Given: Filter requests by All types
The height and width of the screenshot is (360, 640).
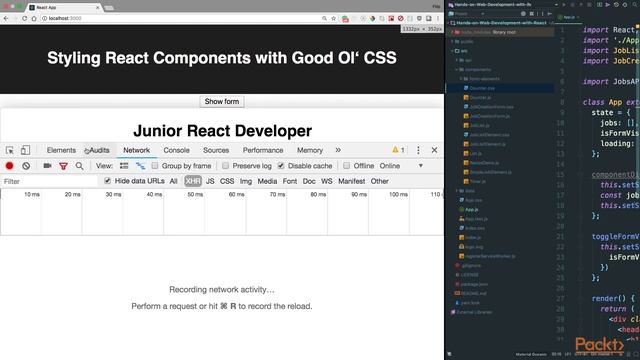Looking at the screenshot, I should click(x=173, y=181).
